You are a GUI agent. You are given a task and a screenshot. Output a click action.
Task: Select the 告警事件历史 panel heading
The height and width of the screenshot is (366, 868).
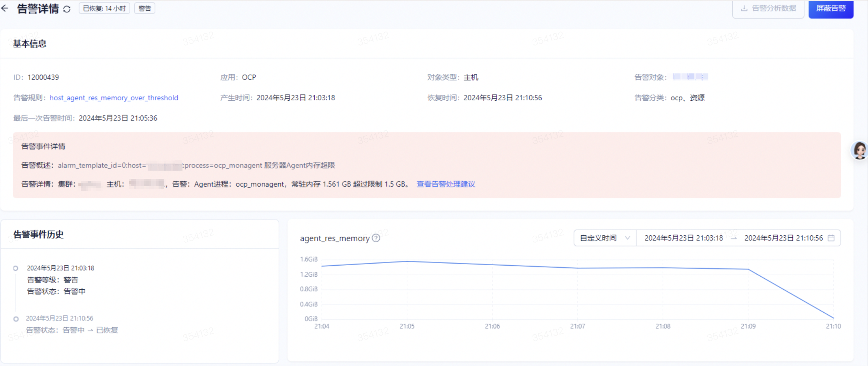(38, 235)
